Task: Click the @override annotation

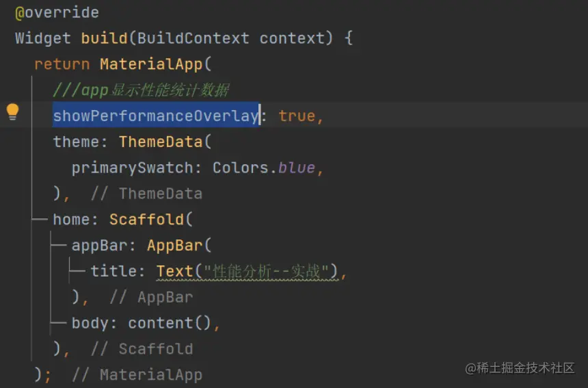Action: pyautogui.click(x=57, y=12)
